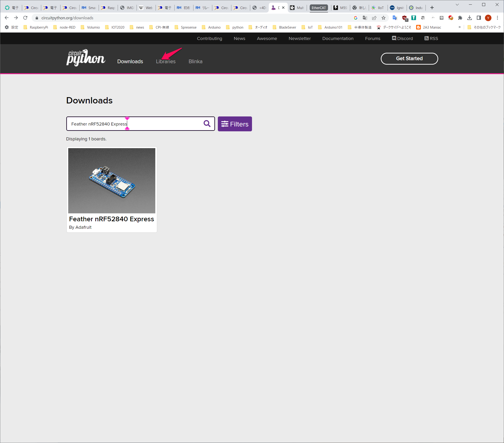This screenshot has width=504, height=443.
Task: Open the RSS feed link
Action: [x=431, y=38]
